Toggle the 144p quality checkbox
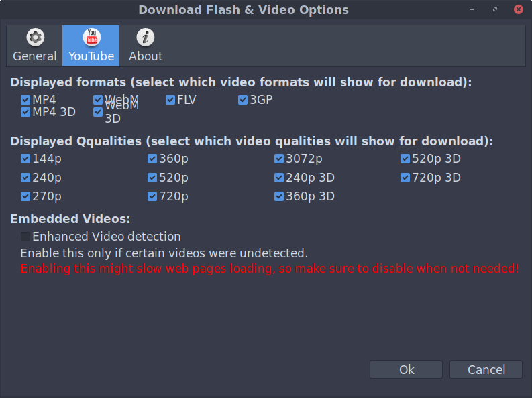Viewport: 532px width, 398px height. 25,159
